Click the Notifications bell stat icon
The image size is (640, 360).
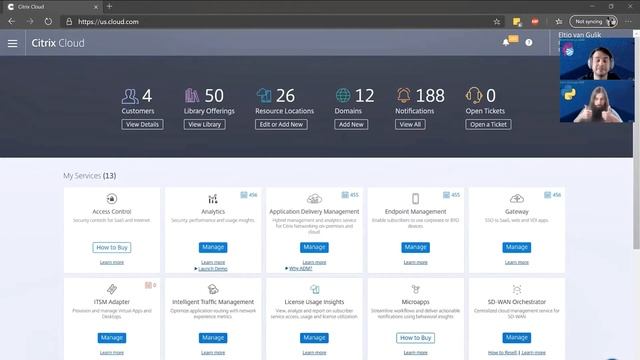[403, 96]
